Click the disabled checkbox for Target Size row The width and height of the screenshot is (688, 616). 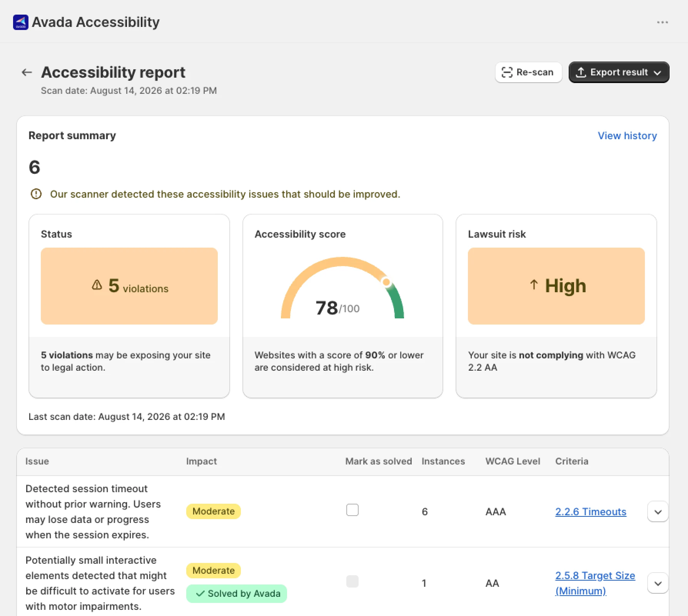click(x=352, y=581)
